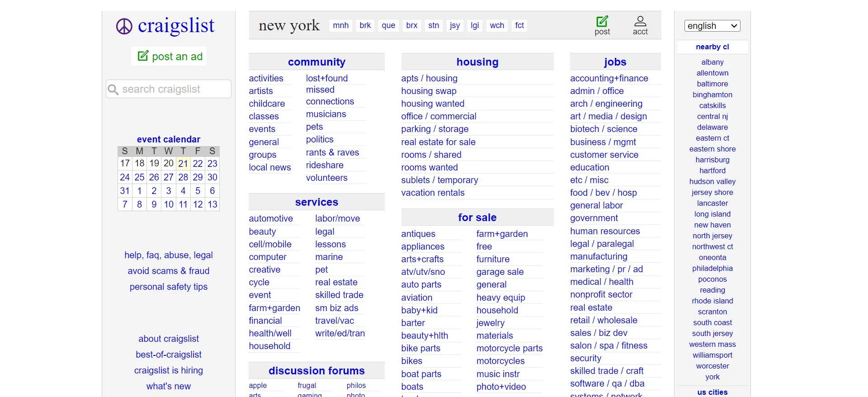Open rants & raves link
Image resolution: width=868 pixels, height=397 pixels.
332,152
